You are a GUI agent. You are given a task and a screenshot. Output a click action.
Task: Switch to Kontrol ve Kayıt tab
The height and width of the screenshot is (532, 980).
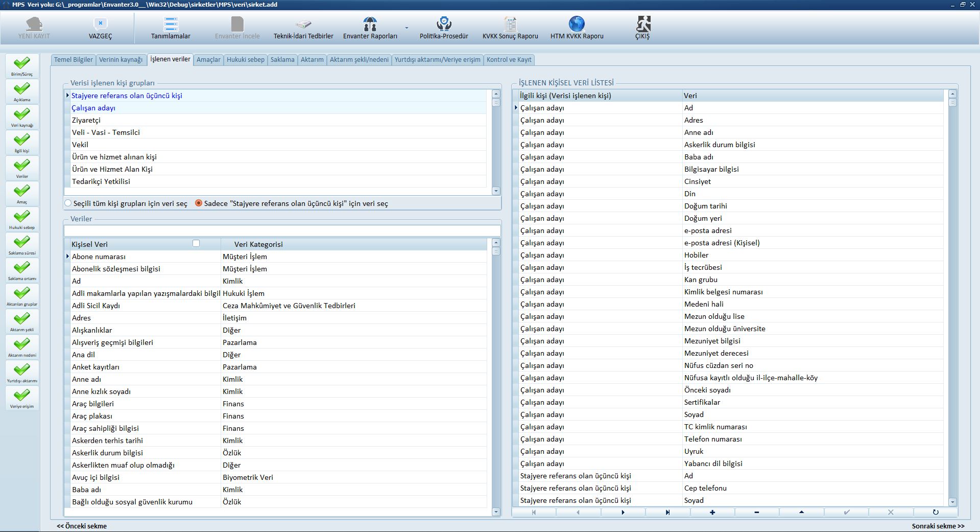coord(509,60)
